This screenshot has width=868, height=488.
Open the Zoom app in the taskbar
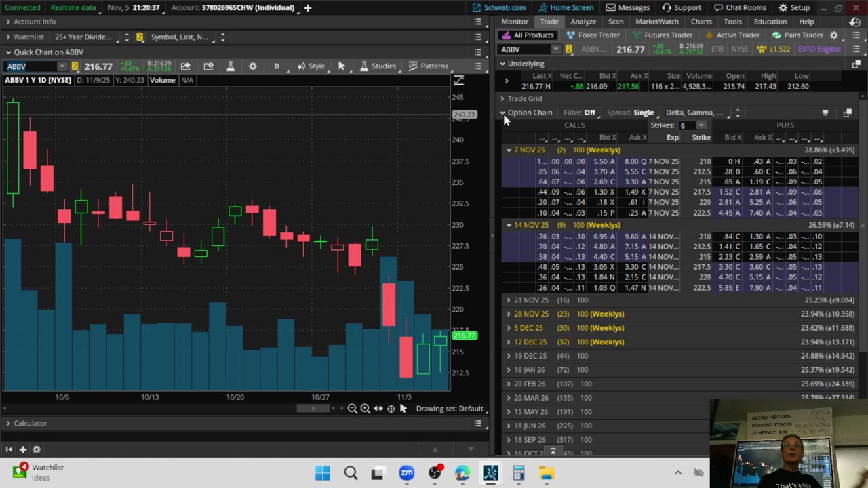pos(407,473)
